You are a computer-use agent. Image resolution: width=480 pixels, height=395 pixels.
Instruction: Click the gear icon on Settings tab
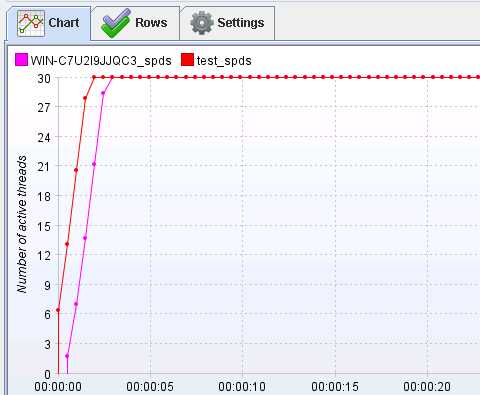click(202, 23)
